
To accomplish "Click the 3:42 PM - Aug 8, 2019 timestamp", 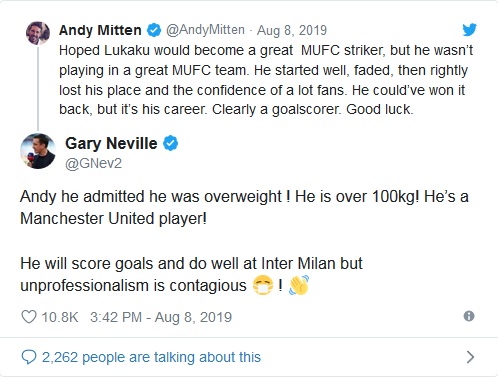I will pos(161,317).
